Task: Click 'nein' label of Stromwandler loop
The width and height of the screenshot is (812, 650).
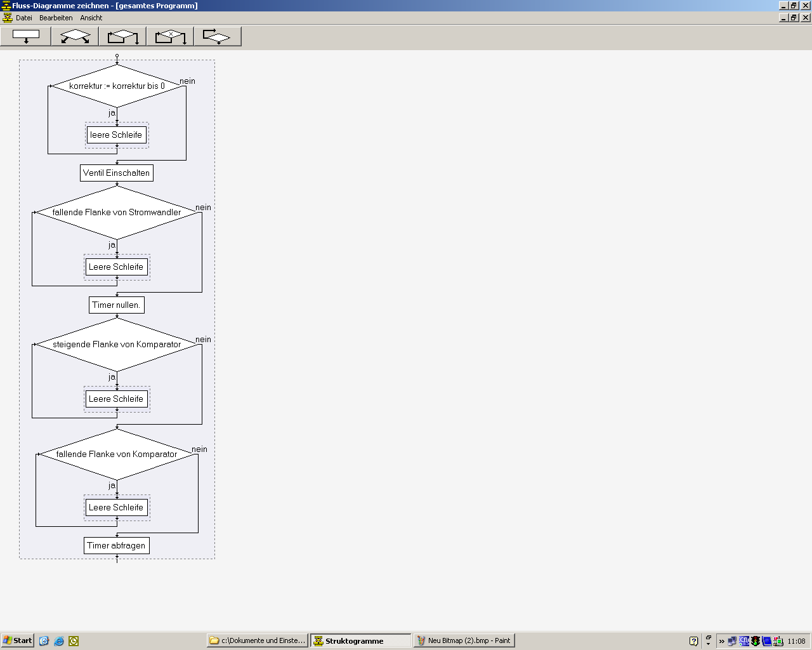Action: 203,208
